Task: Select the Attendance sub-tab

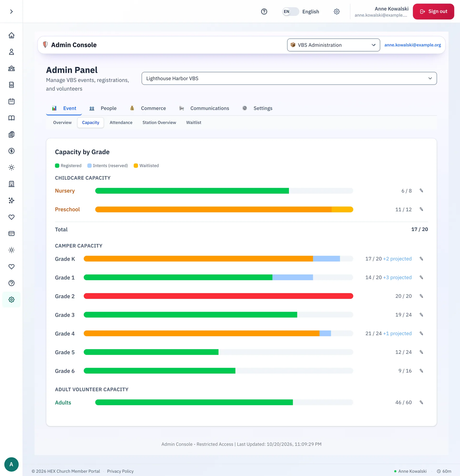Action: point(121,123)
